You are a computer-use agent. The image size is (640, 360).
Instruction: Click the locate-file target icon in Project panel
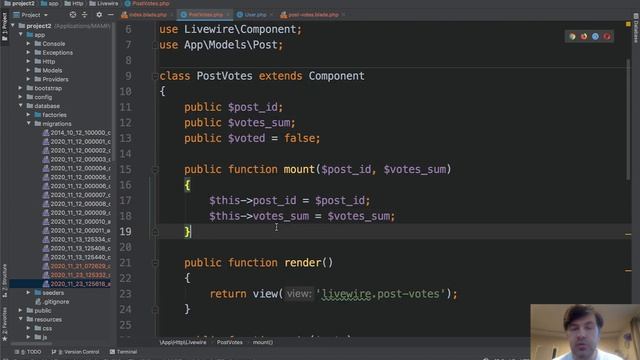point(73,15)
